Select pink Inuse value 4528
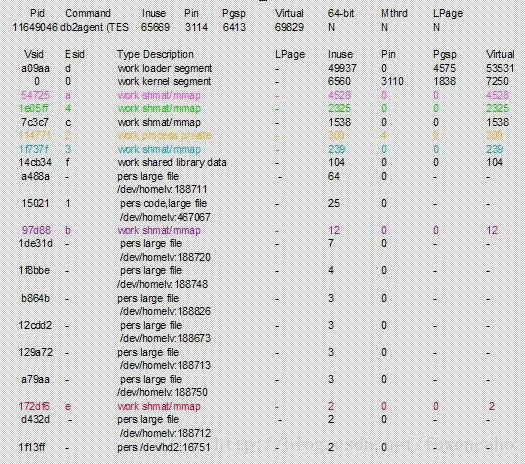525x464 pixels. [339, 95]
